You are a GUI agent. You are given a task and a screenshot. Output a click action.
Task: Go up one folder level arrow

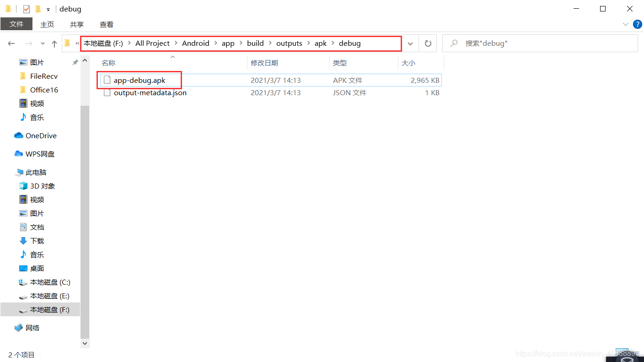[54, 43]
